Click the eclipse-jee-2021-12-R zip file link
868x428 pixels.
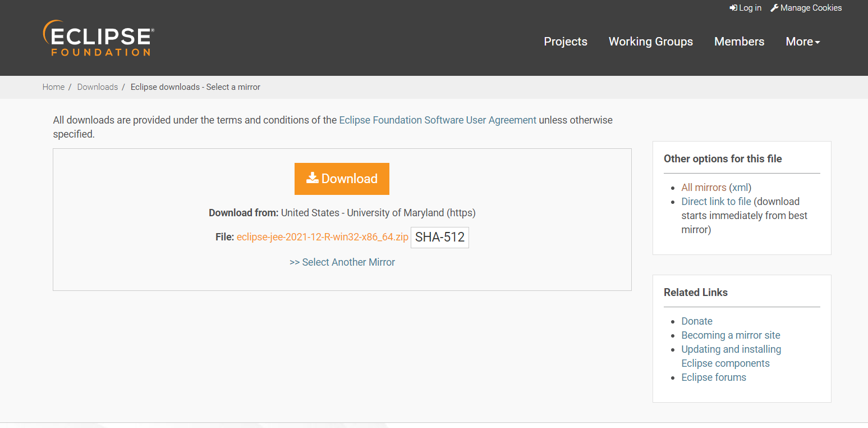tap(322, 237)
